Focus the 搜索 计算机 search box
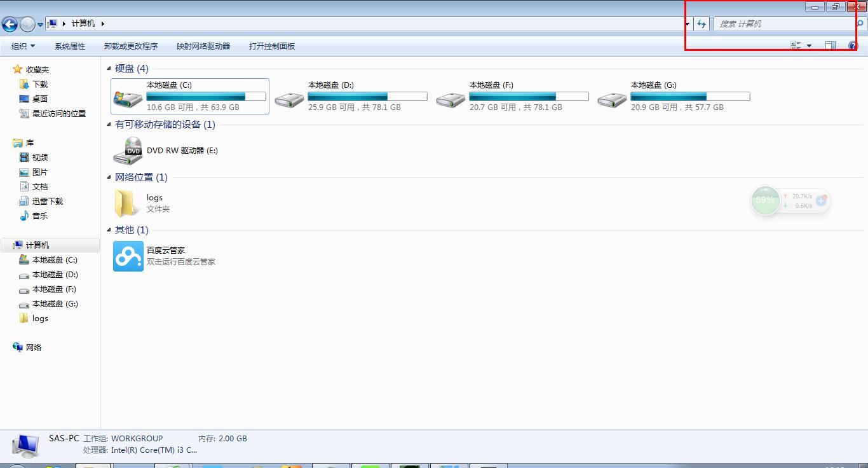This screenshot has height=468, width=868. coord(784,24)
